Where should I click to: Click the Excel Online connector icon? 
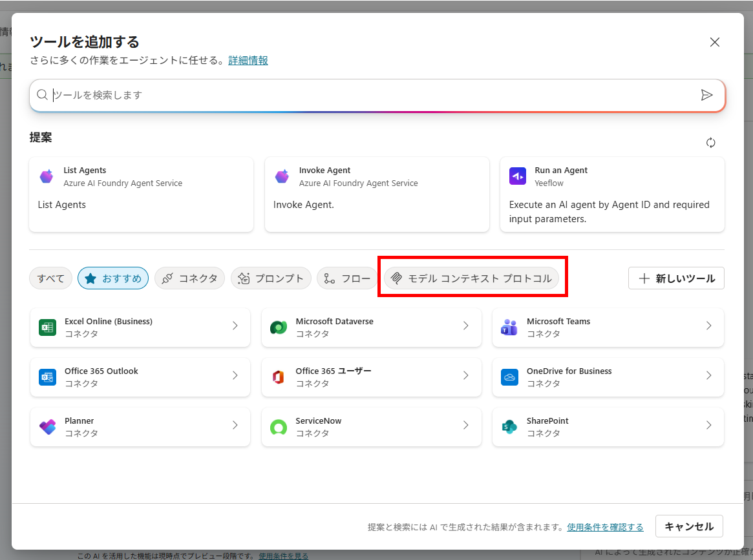(47, 327)
